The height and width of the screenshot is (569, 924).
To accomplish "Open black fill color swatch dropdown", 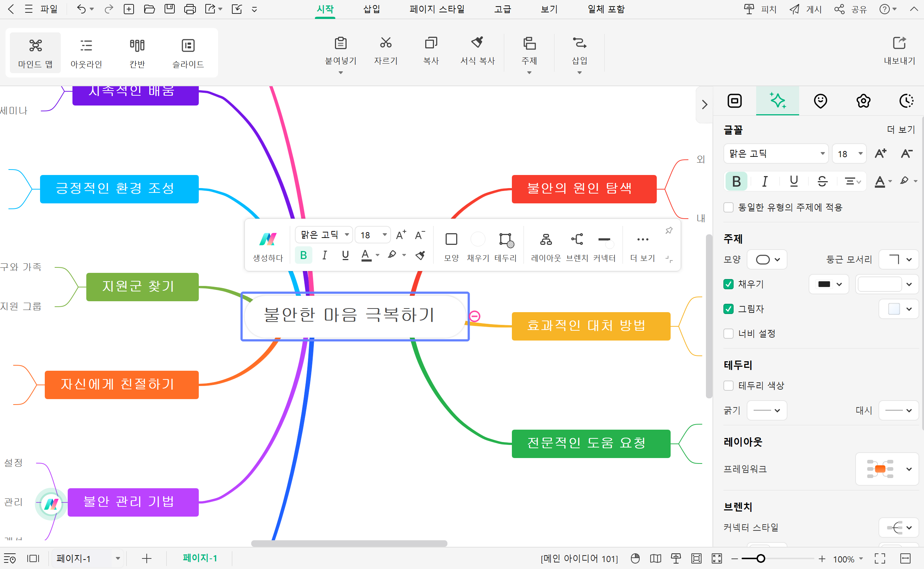I will [x=829, y=284].
